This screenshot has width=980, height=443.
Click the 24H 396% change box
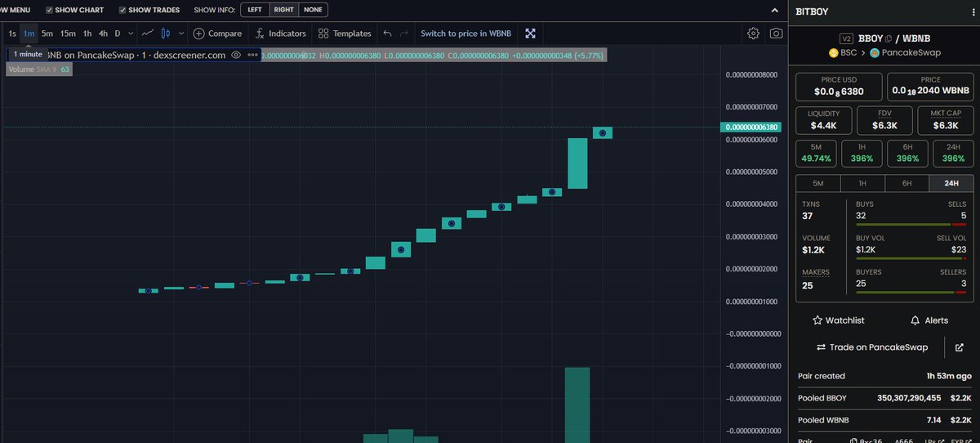pos(953,154)
